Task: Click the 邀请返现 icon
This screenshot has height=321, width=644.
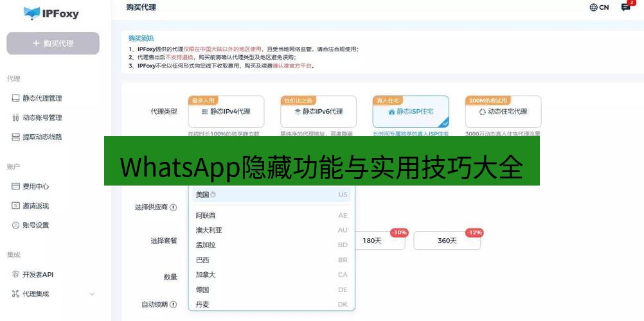Action: click(15, 205)
